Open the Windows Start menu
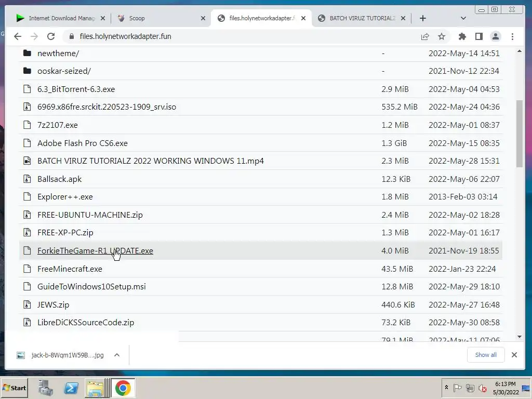Viewport: 532px width, 399px height. click(x=14, y=388)
